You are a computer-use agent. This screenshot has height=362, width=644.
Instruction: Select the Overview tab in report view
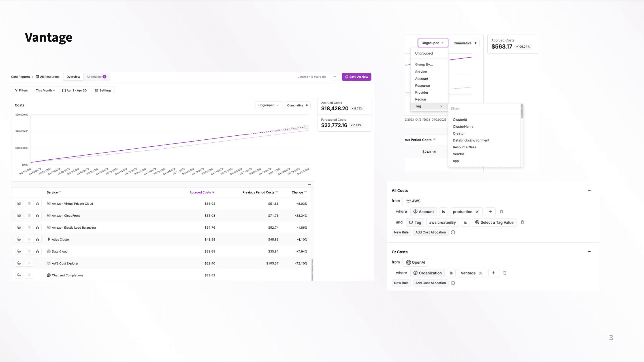pyautogui.click(x=73, y=76)
